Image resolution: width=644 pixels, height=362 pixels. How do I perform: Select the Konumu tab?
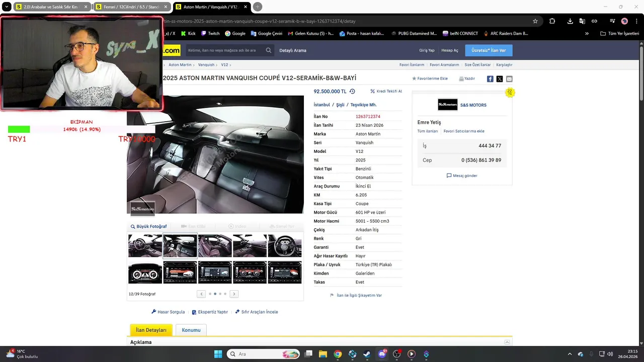tap(191, 330)
